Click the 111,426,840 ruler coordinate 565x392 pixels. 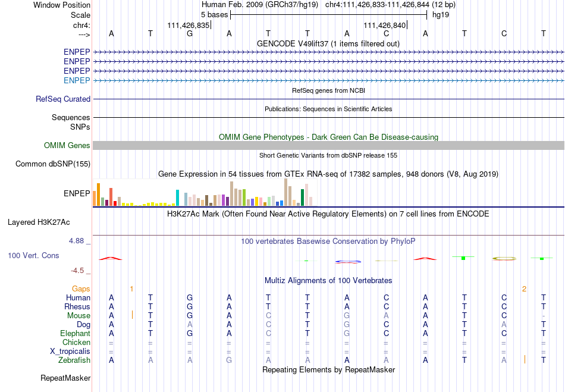[384, 25]
